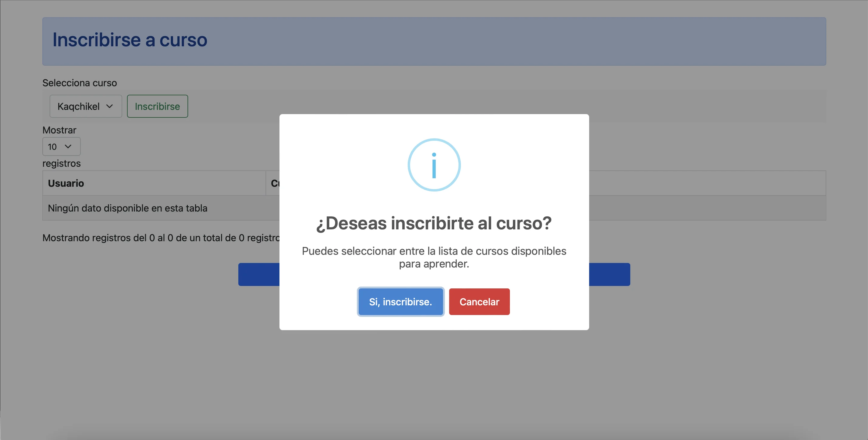The image size is (868, 440).
Task: Click the info icon in the dialog
Action: 434,165
